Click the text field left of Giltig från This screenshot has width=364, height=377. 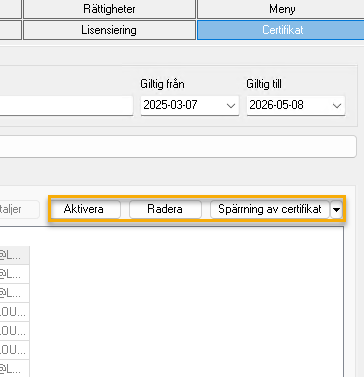click(x=66, y=106)
